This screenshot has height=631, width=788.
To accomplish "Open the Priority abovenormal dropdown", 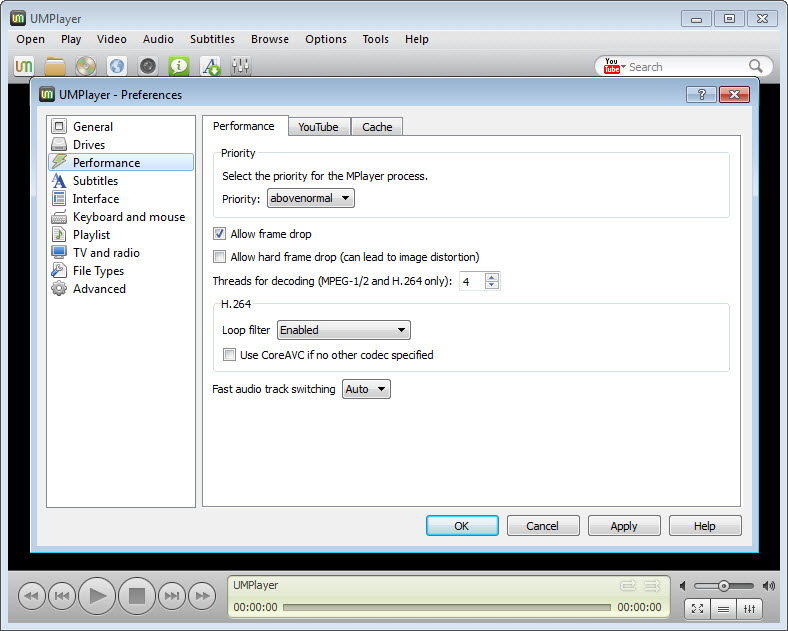I will 311,198.
